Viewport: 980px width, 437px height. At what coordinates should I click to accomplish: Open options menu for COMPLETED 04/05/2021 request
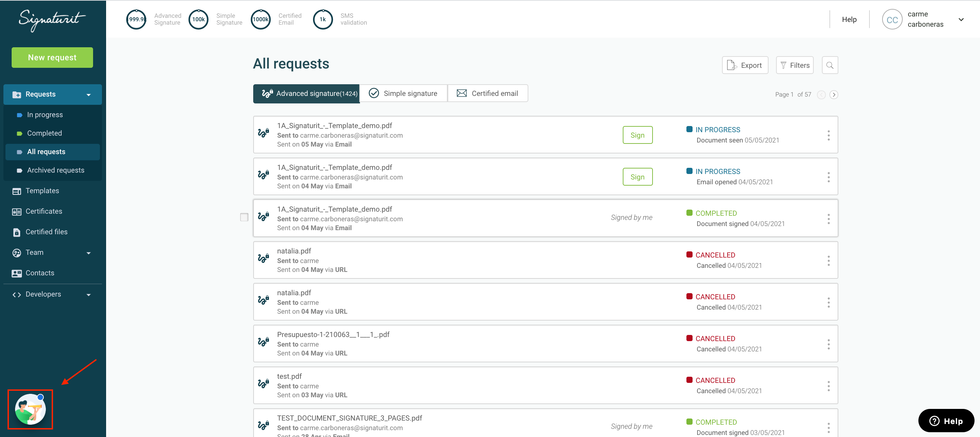828,219
